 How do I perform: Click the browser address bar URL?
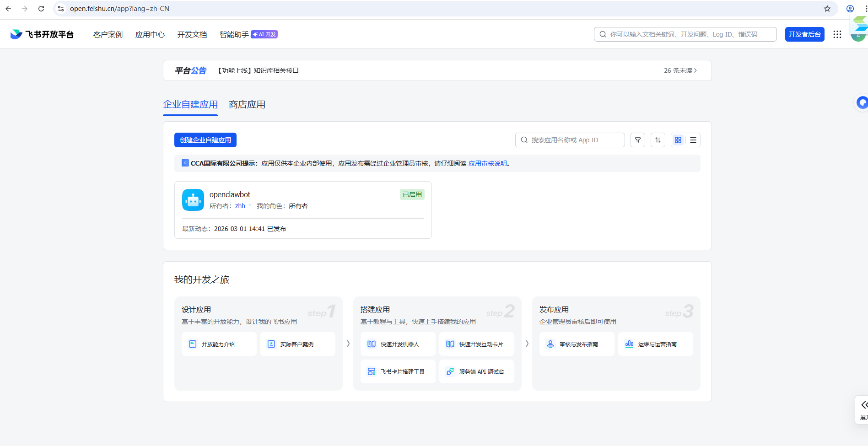coord(119,9)
